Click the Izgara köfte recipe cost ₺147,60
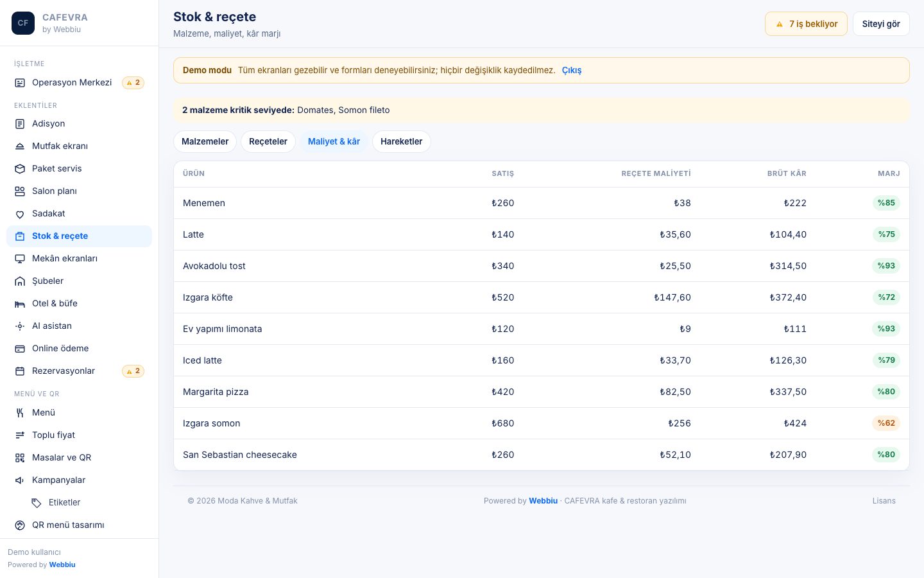Screen dimensions: 924x578 pyautogui.click(x=672, y=297)
